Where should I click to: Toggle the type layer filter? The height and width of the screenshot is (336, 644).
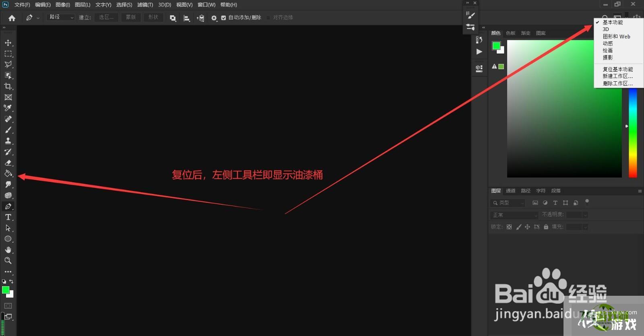555,203
